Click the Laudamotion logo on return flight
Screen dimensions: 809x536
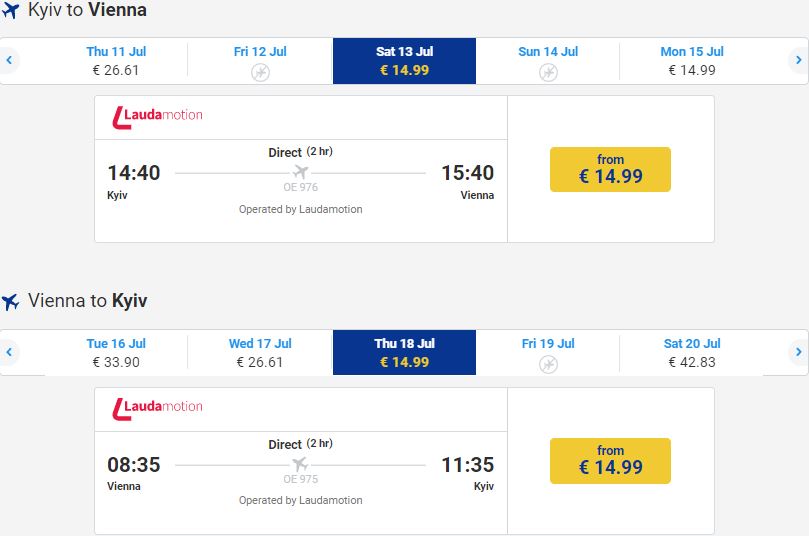[157, 409]
